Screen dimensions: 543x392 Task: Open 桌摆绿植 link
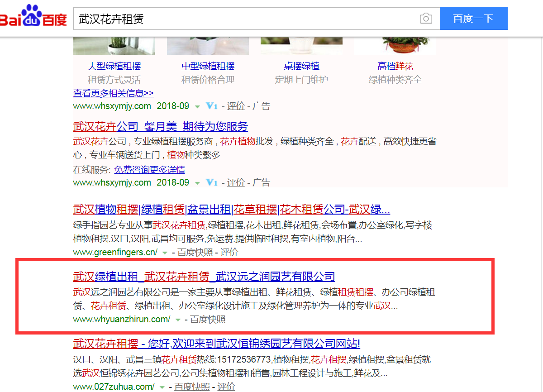click(x=301, y=66)
